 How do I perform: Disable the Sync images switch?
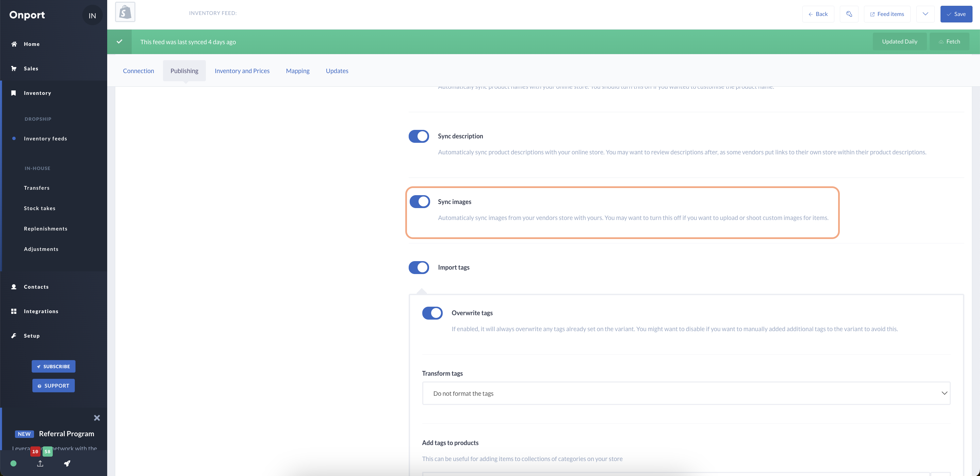[420, 202]
